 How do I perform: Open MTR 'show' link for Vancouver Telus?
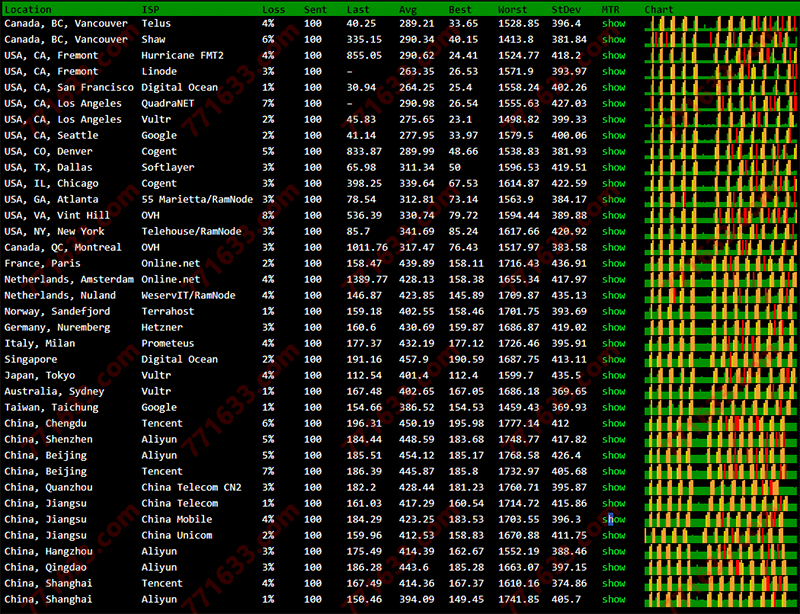pyautogui.click(x=613, y=23)
